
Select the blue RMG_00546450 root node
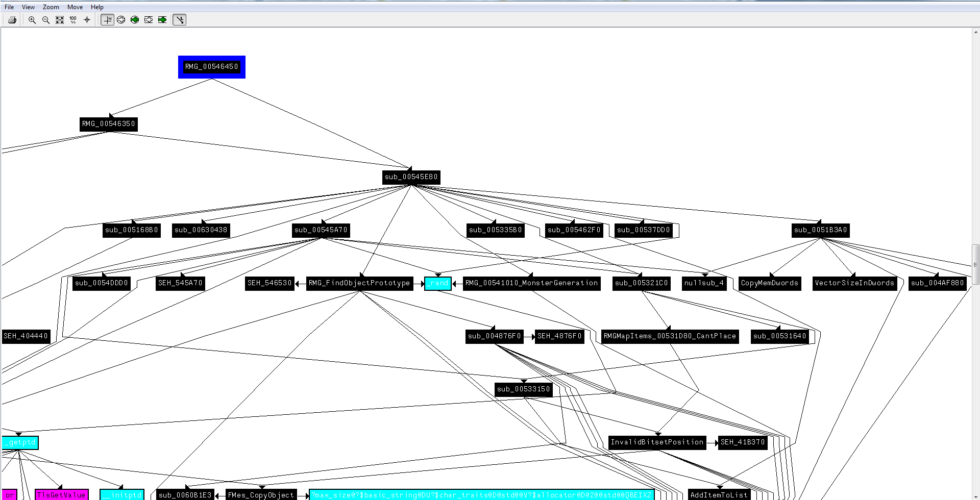pos(212,67)
